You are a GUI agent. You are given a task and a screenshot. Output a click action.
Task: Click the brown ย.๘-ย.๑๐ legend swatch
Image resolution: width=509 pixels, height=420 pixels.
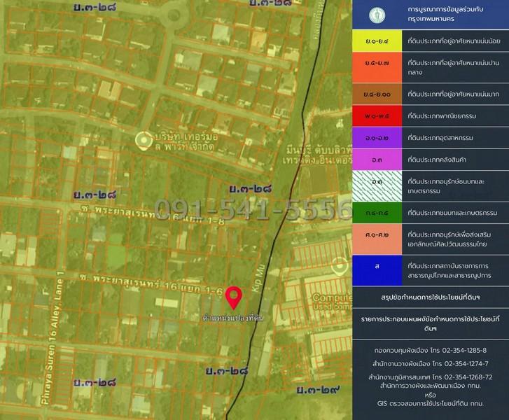pyautogui.click(x=377, y=93)
